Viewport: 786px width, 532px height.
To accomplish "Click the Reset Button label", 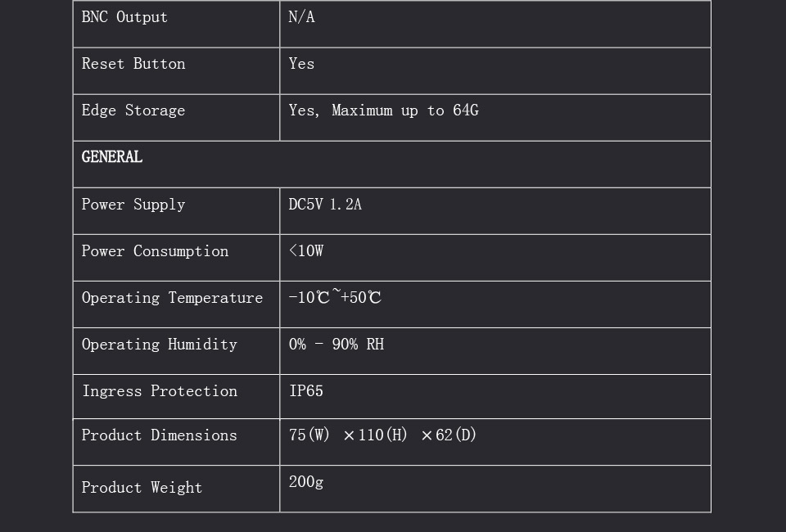I will click(133, 64).
